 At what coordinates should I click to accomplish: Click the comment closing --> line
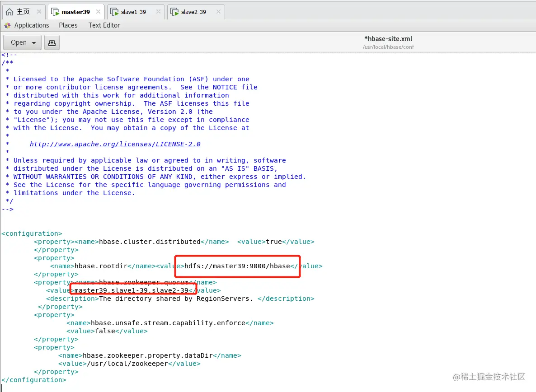point(8,209)
